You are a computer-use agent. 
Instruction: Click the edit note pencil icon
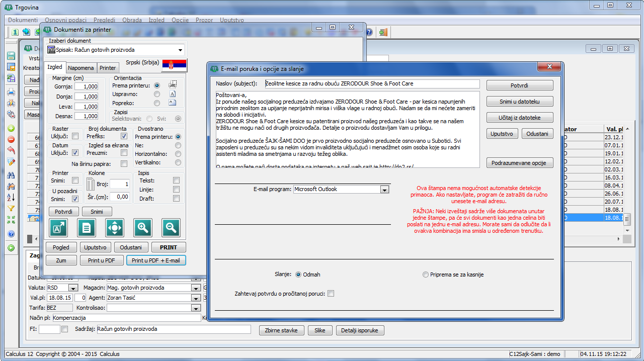[x=11, y=162]
